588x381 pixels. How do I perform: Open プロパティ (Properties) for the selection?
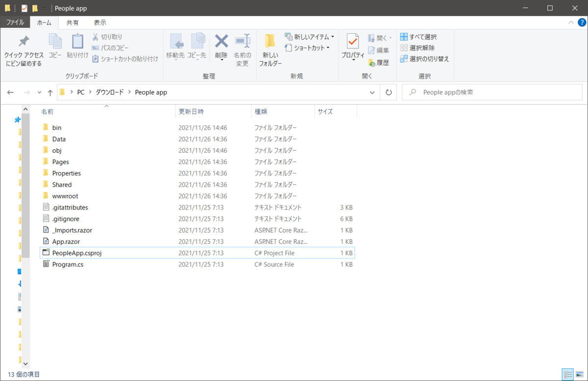coord(352,46)
